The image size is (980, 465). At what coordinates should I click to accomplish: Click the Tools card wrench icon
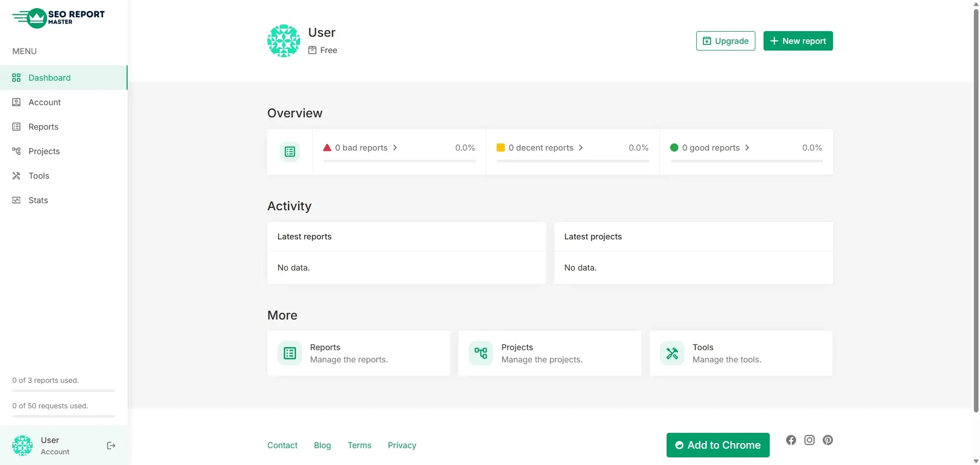672,353
